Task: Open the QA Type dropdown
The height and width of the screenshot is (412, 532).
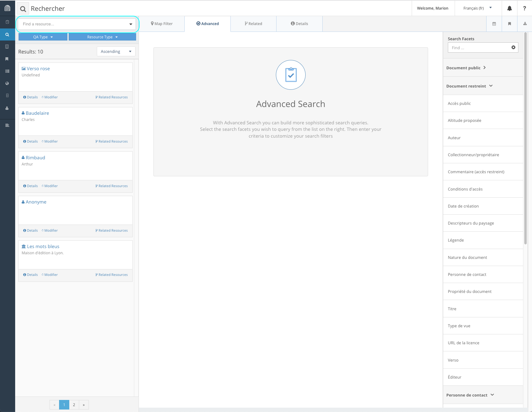Action: [43, 37]
